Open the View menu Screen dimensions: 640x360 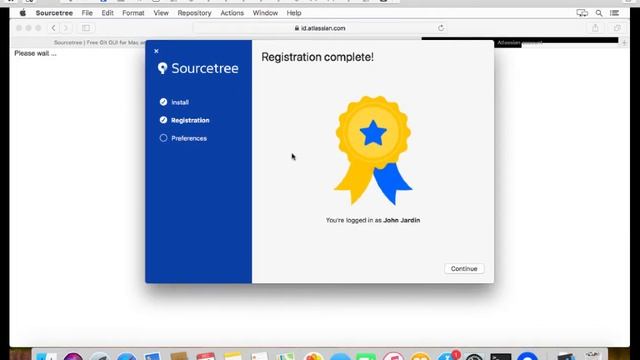(x=161, y=13)
